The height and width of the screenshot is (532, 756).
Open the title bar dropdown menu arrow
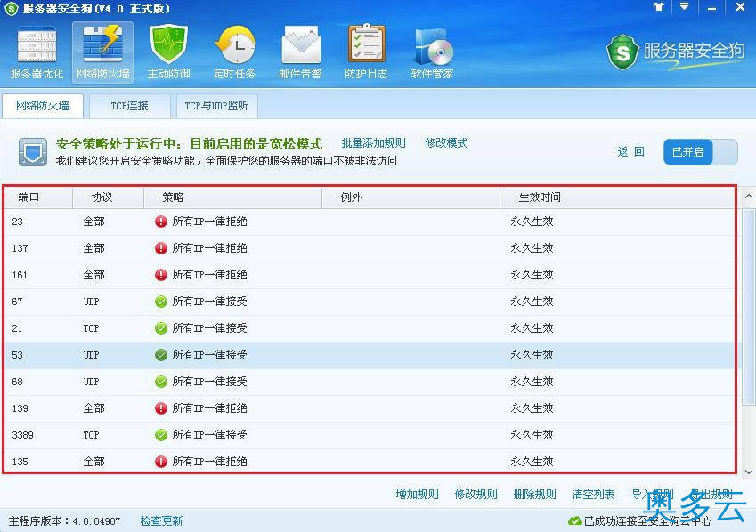[x=684, y=7]
